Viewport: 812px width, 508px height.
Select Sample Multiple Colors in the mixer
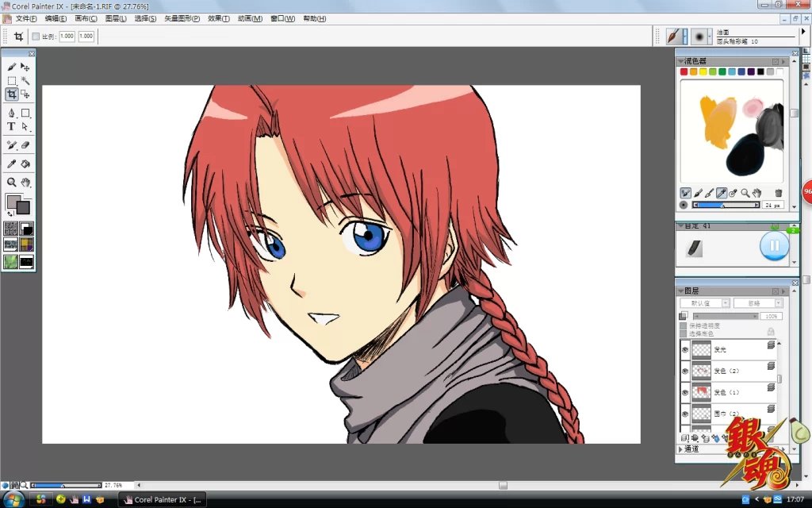click(733, 193)
